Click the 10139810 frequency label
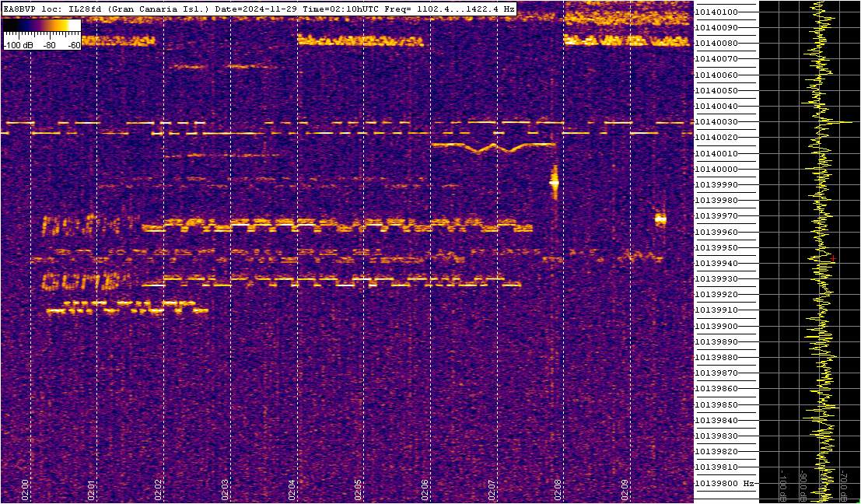This screenshot has width=861, height=504. (716, 467)
